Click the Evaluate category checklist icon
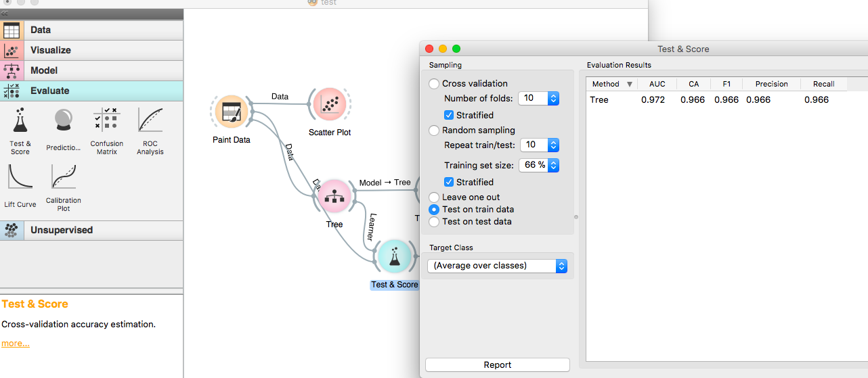 11,91
